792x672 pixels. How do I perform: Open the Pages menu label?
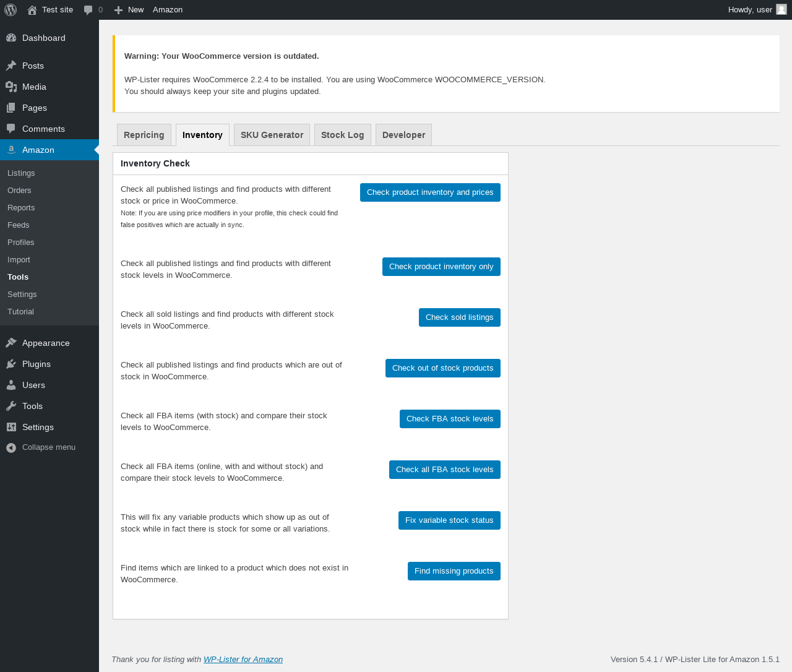[x=35, y=108]
